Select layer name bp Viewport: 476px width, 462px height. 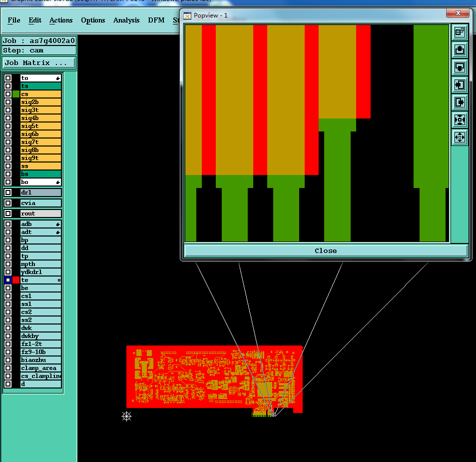(40, 240)
